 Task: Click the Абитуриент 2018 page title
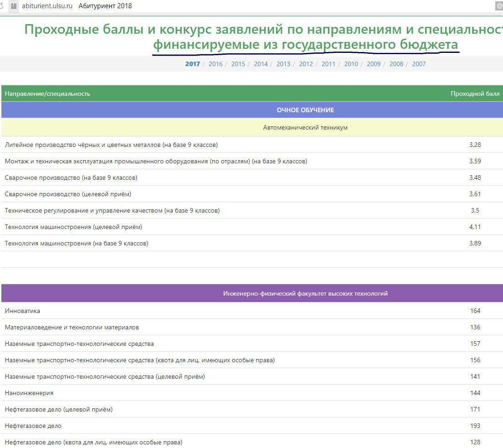[105, 6]
